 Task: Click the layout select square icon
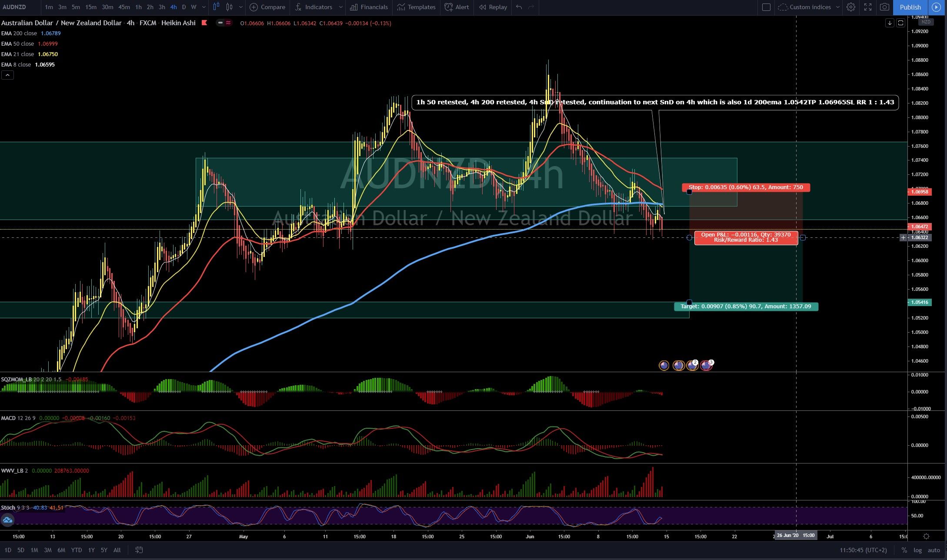(767, 7)
